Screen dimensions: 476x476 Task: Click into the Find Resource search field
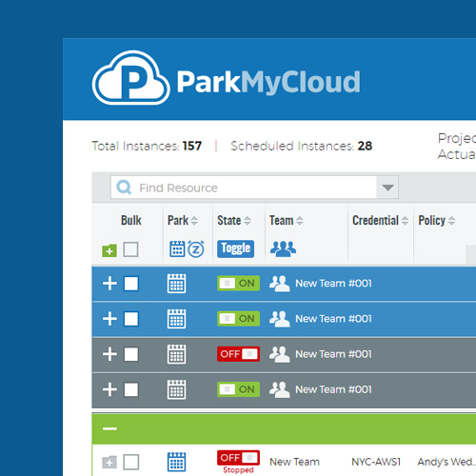tap(244, 188)
